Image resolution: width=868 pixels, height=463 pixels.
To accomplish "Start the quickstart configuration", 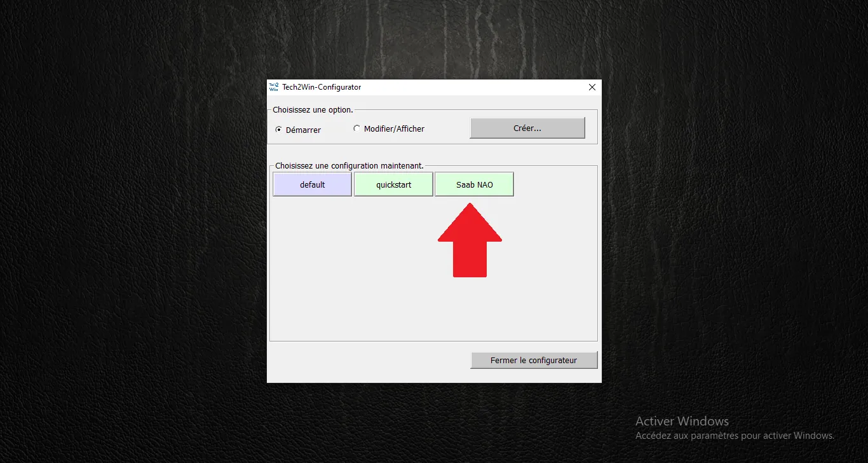I will point(393,184).
